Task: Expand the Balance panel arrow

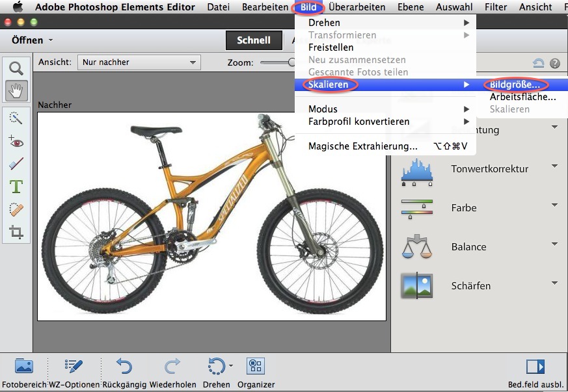Action: click(x=554, y=244)
